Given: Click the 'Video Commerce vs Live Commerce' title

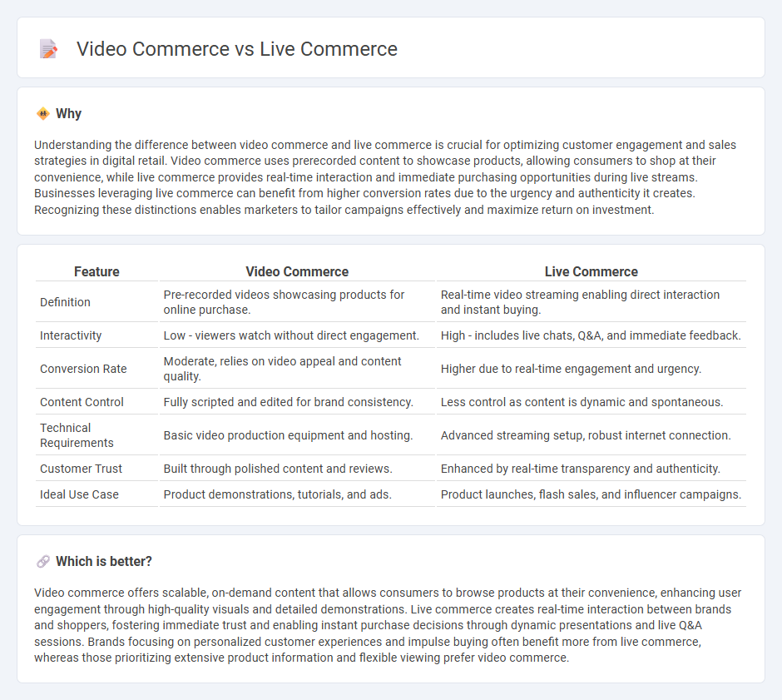Looking at the screenshot, I should (x=237, y=49).
